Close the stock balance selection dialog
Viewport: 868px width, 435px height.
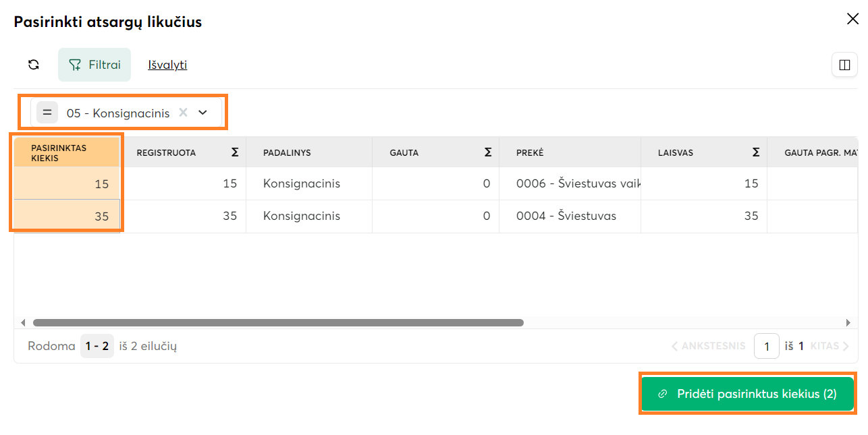[852, 19]
